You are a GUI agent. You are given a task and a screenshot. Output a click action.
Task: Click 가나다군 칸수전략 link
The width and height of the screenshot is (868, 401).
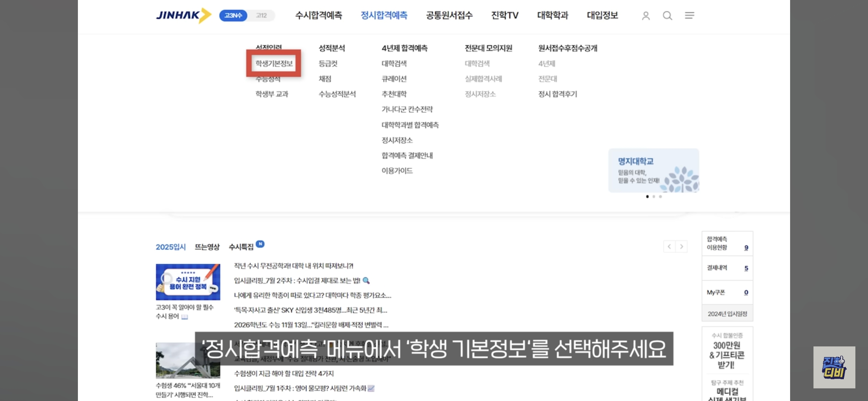click(x=407, y=109)
